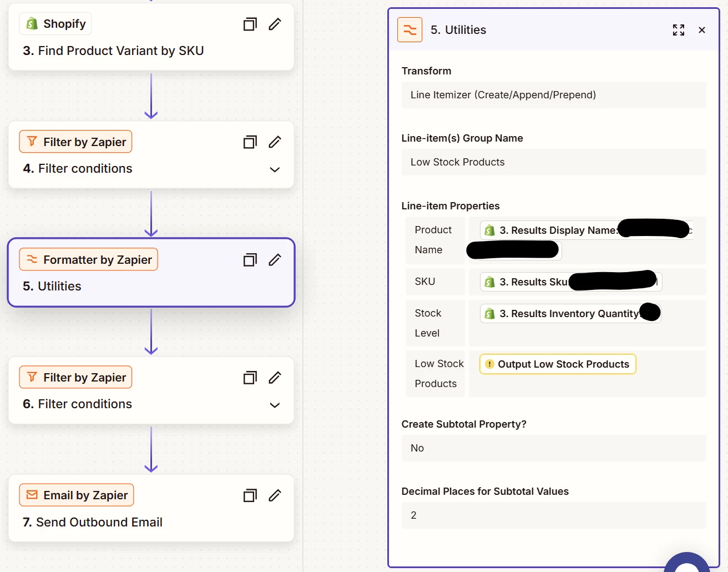Edit step 6 Filter conditions with pencil
Image resolution: width=728 pixels, height=572 pixels.
click(x=275, y=378)
